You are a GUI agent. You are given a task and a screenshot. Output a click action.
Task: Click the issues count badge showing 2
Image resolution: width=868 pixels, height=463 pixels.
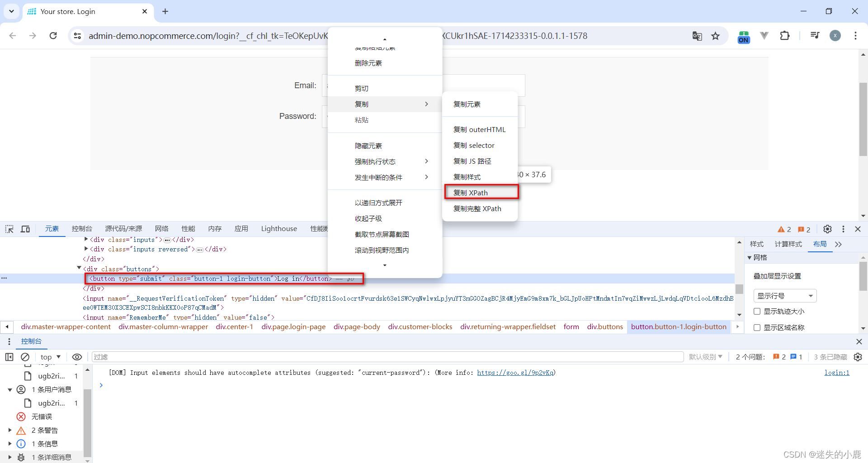(804, 229)
